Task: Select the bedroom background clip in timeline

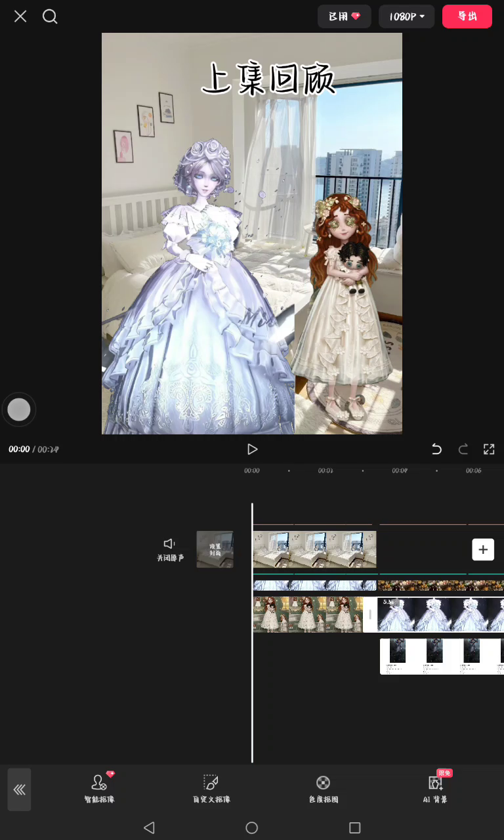Action: 314,549
